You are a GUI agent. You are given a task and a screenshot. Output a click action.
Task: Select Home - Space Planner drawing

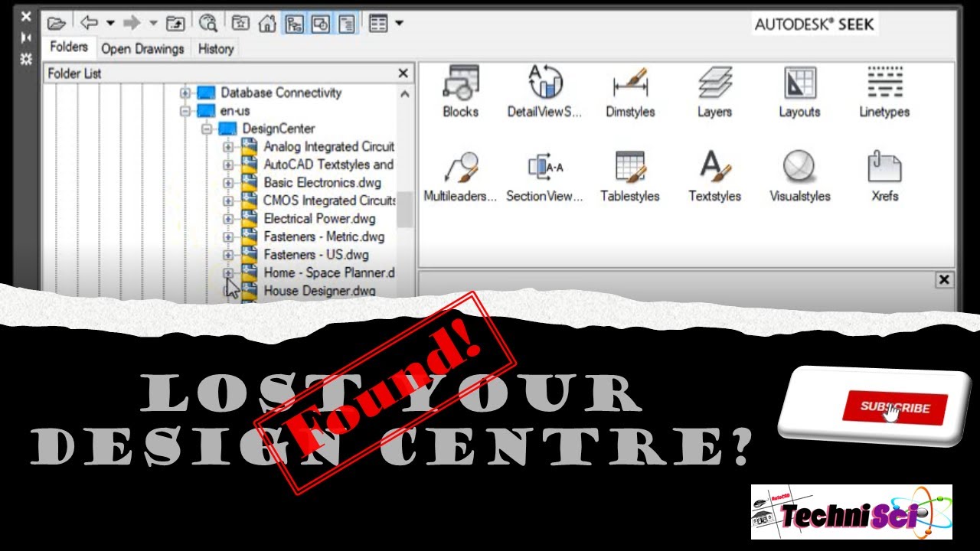(x=329, y=272)
